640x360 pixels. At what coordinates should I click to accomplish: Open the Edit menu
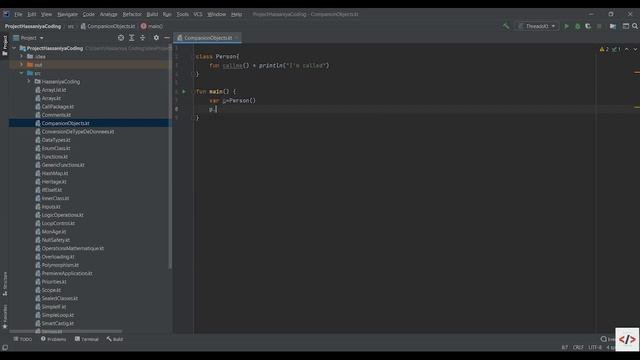pos(32,14)
